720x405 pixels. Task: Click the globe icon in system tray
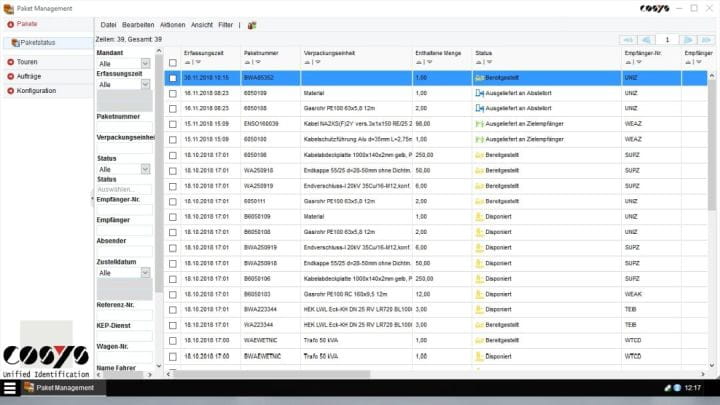(x=677, y=388)
